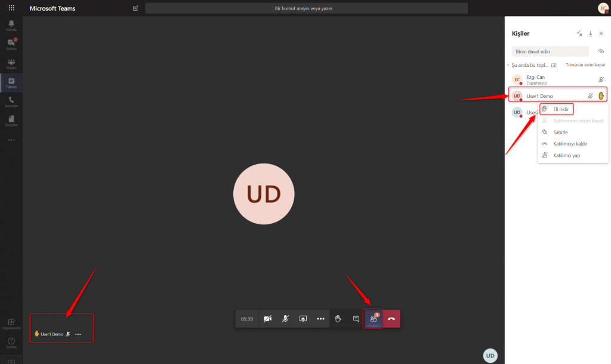Choose 'Sabitle' to pin participant
Viewport: 611px width, 364px height.
click(560, 132)
